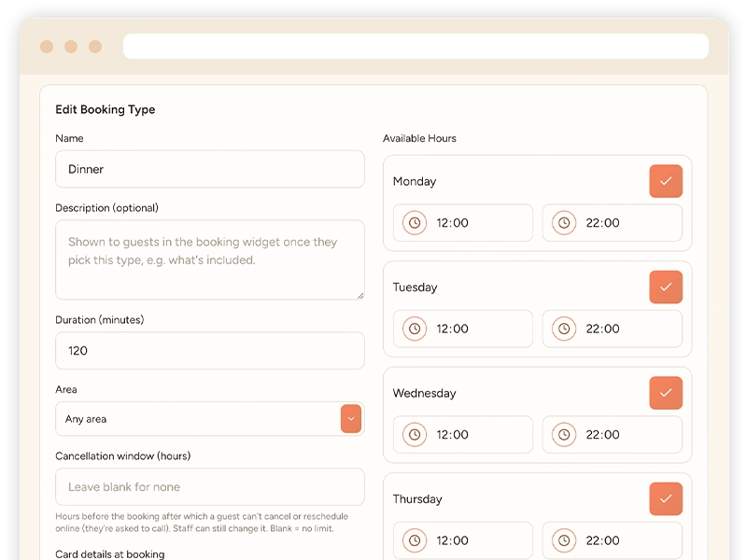Click the Edit Booking Type heading
The height and width of the screenshot is (560, 747).
[x=106, y=109]
